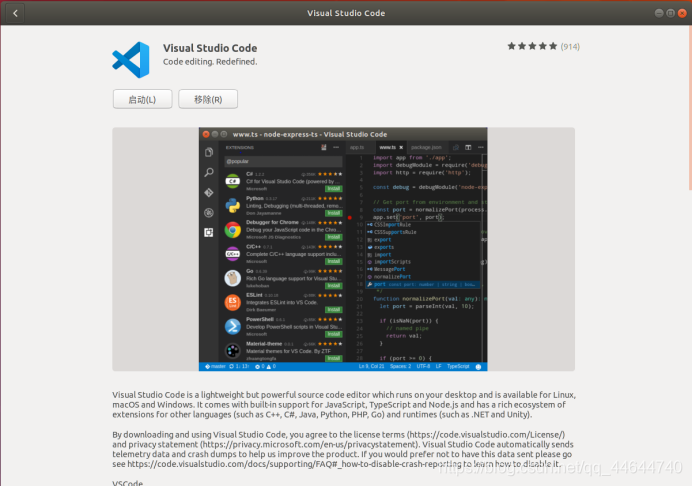
Task: Click the paragraph starting "Visual Studio Code is a lightweight"
Action: 344,404
